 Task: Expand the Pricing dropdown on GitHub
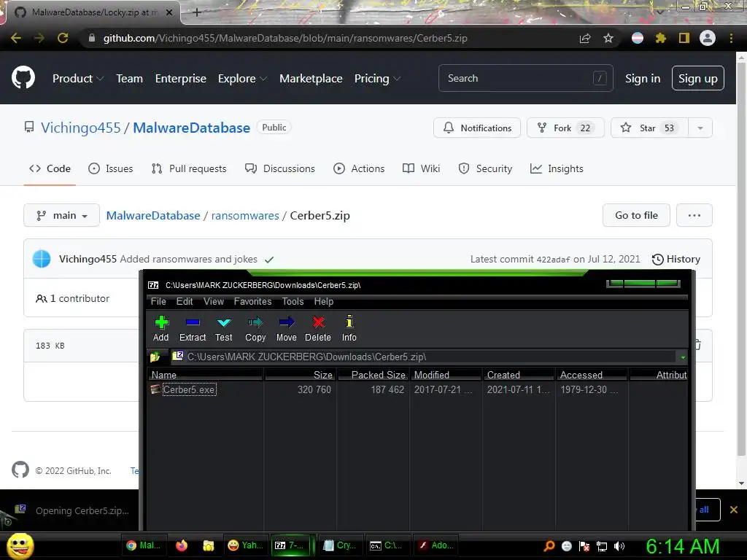(377, 79)
